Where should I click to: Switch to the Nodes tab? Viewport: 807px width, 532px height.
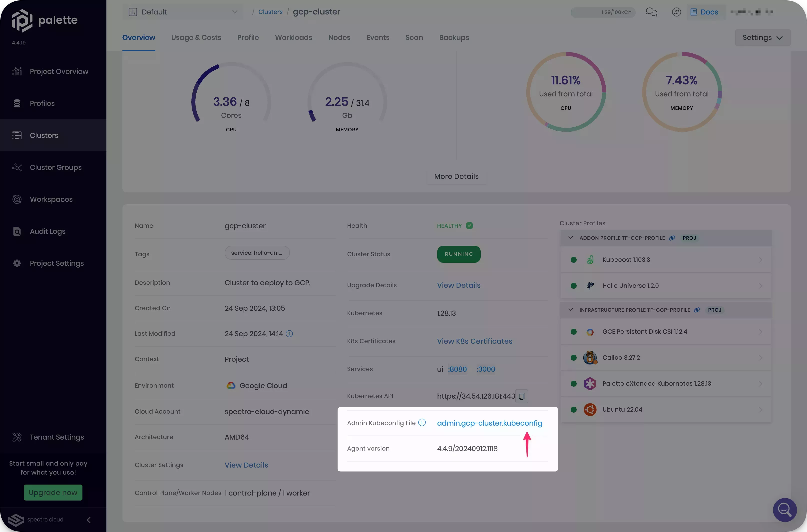click(x=339, y=38)
